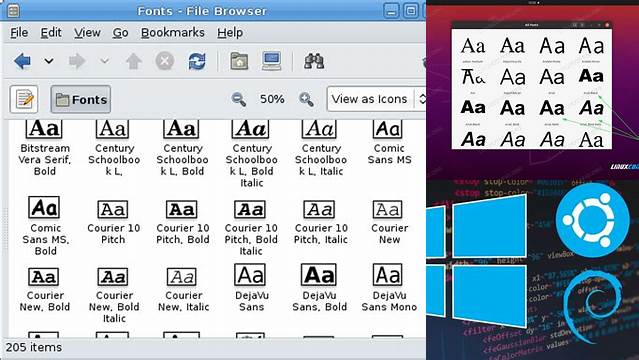Select the DejaVu Sans Mono font icon
Viewport: 639px width, 360px height.
coord(388,275)
